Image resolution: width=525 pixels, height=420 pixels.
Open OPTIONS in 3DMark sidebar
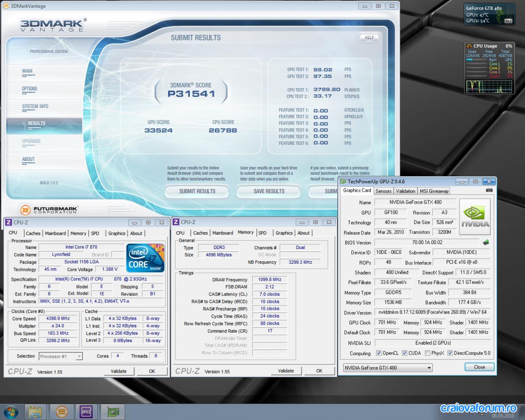tap(30, 89)
